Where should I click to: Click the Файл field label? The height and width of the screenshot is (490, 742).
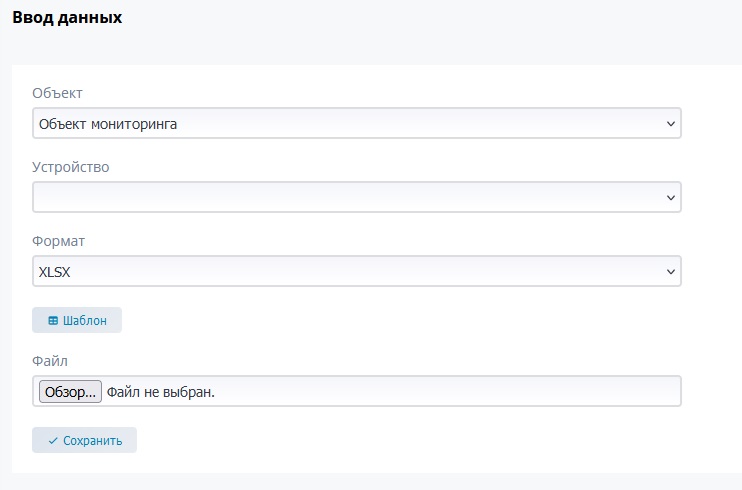point(49,360)
